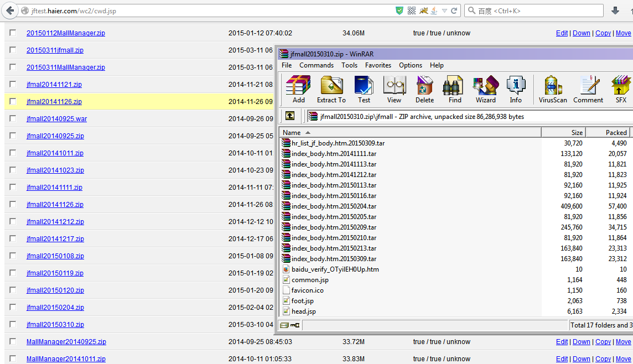The height and width of the screenshot is (364, 633).
Task: Click the QR code icon in address bar
Action: [x=411, y=11]
